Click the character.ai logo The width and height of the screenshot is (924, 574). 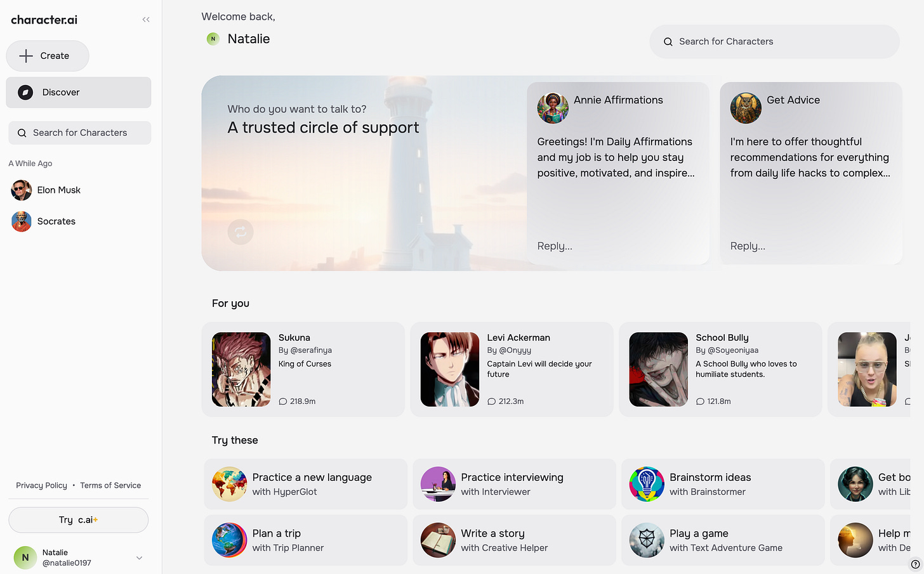pos(44,20)
